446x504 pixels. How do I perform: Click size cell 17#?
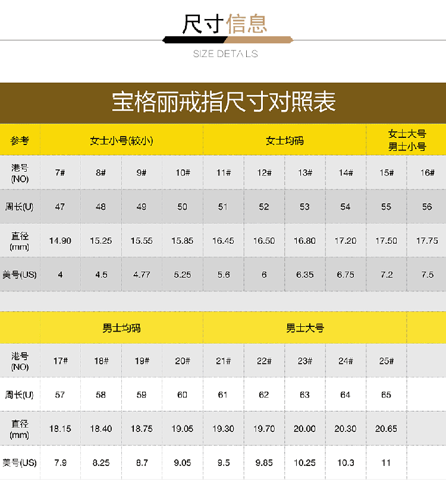pos(61,361)
